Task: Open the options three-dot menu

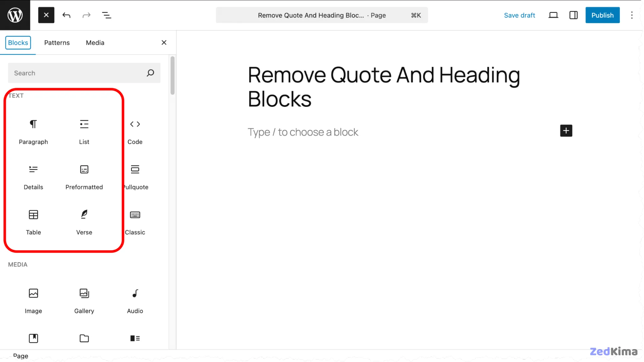Action: point(631,15)
